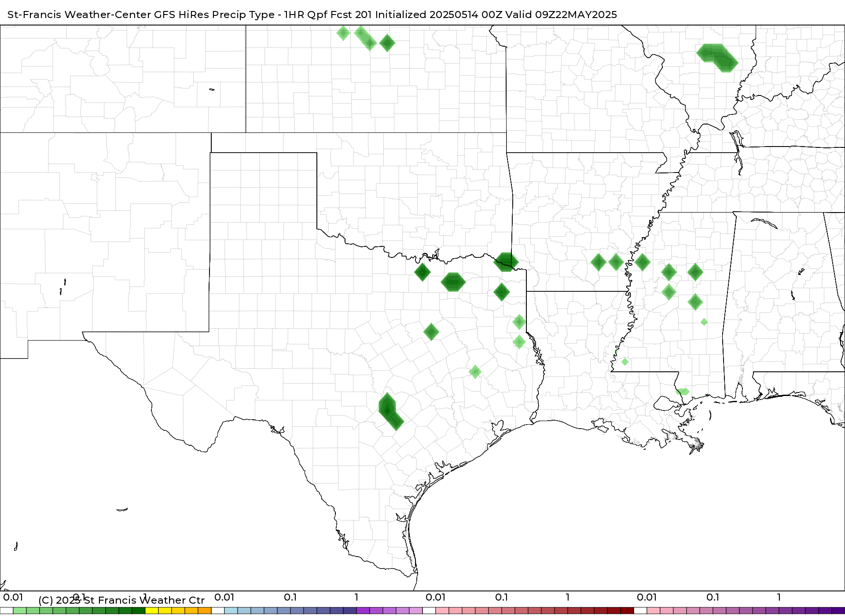Click the darkest orange legend swatch
The image size is (845, 616).
click(205, 611)
